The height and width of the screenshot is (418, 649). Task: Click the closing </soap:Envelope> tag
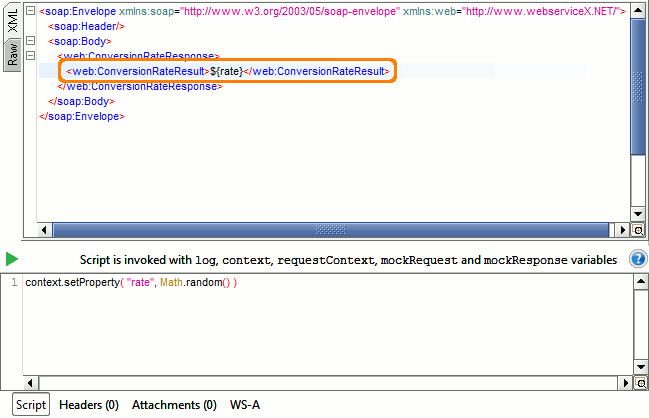click(x=82, y=116)
